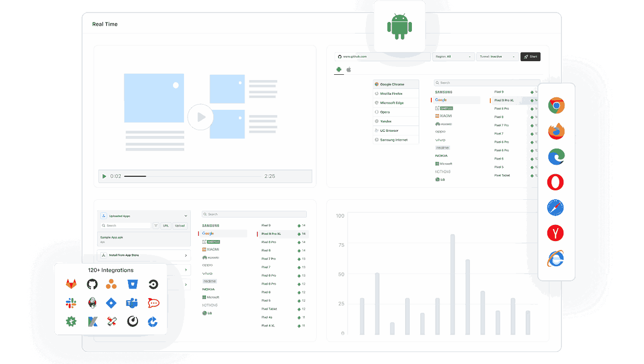Select Google Chrome in the browser list
644x364 pixels.
(x=396, y=84)
